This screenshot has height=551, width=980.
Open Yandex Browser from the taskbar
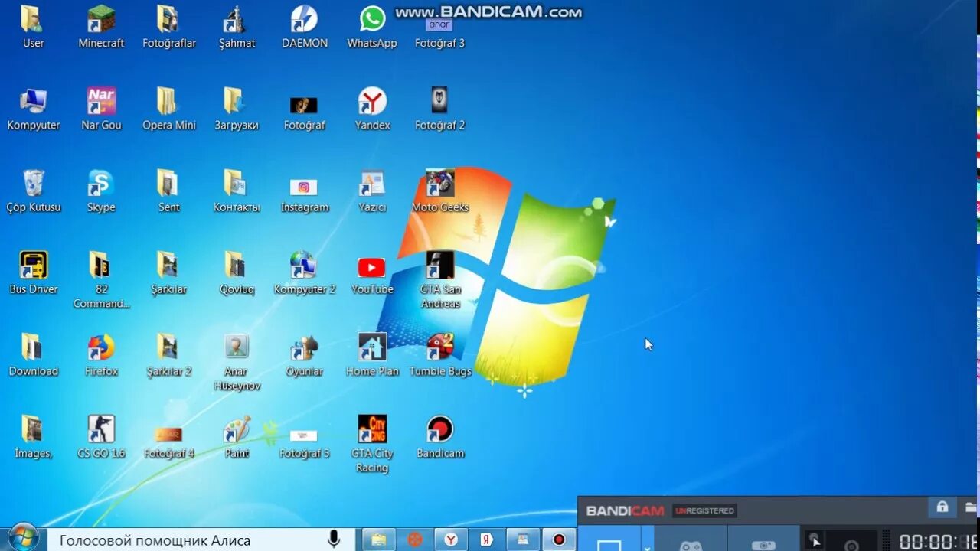point(451,540)
